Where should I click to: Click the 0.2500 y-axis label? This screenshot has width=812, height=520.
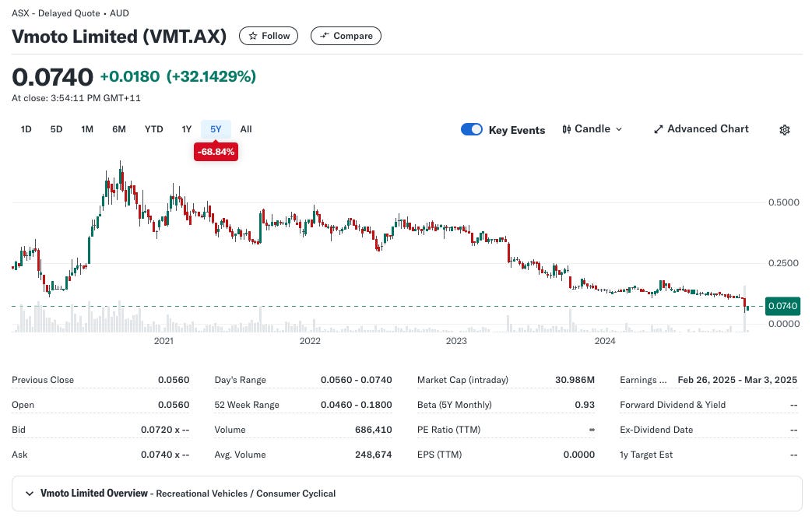point(783,263)
